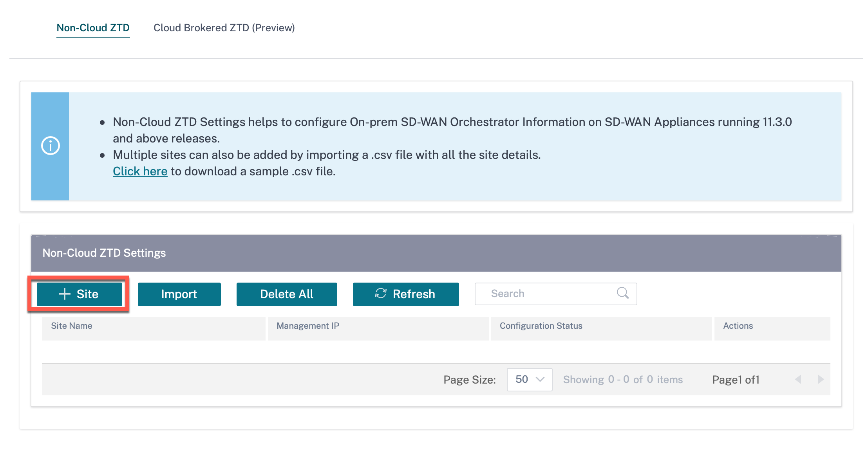
Task: Focus the Search input field
Action: (x=556, y=294)
